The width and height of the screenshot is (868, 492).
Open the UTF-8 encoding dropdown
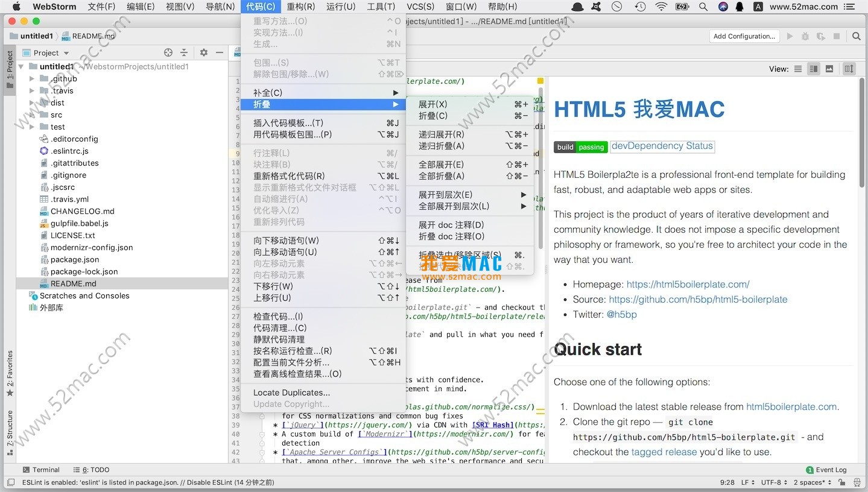pos(775,482)
